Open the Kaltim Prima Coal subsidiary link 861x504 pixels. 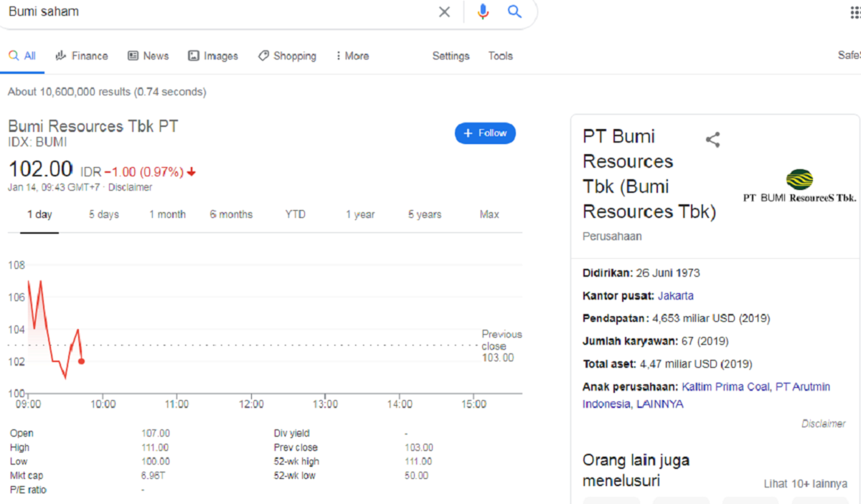(x=726, y=387)
